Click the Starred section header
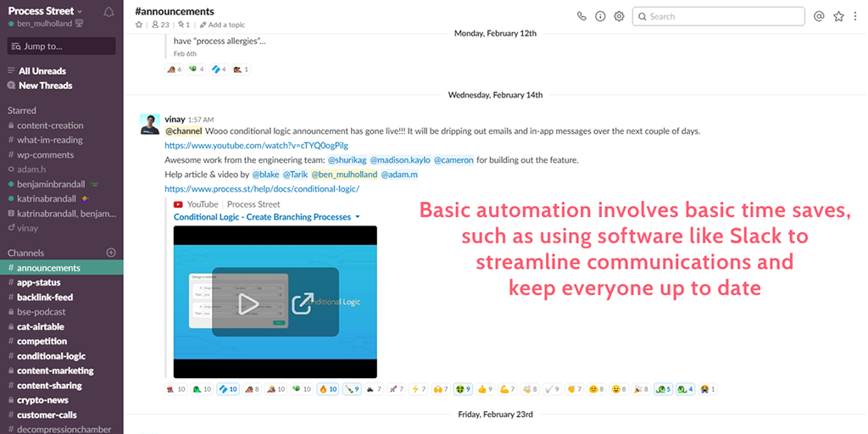This screenshot has width=868, height=434. tap(21, 110)
